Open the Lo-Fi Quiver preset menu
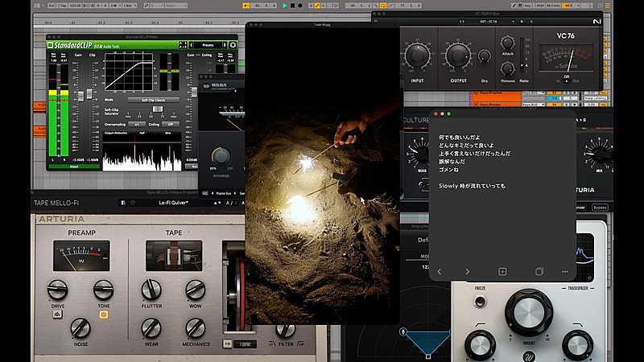The width and height of the screenshot is (644, 362). click(173, 204)
